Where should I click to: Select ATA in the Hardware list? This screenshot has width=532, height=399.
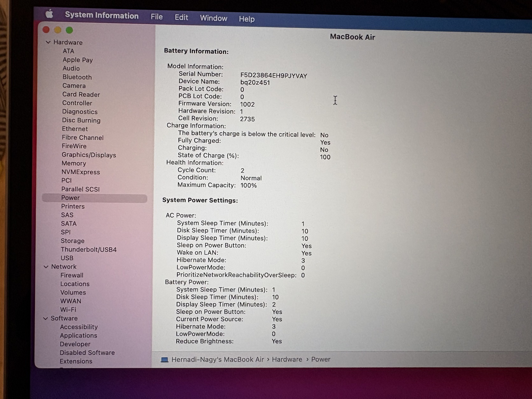tap(68, 51)
